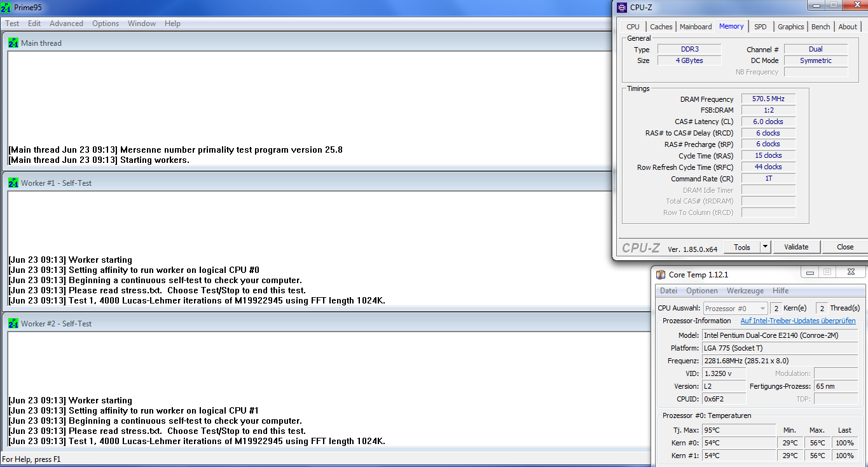The width and height of the screenshot is (868, 467).
Task: Minimize the Core Temp window
Action: click(809, 272)
